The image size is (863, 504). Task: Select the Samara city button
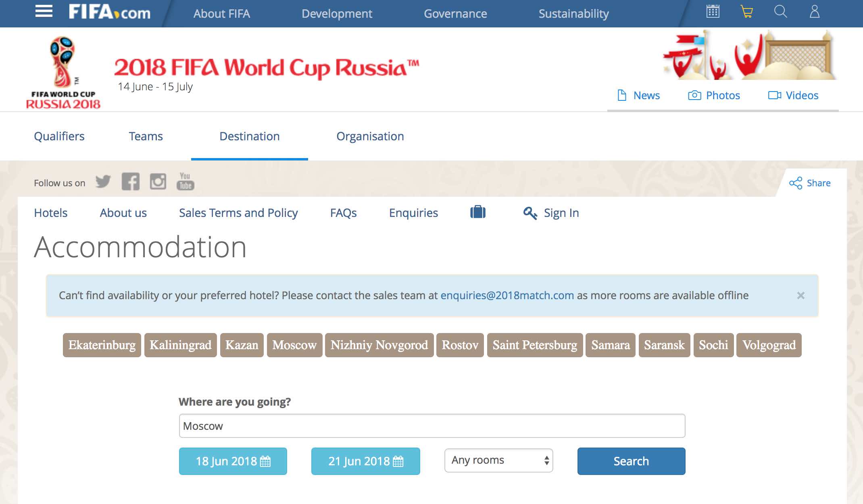pos(611,345)
